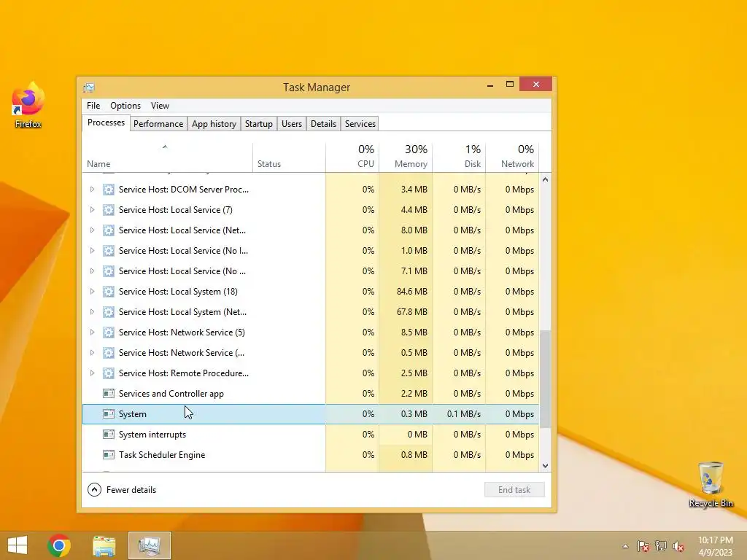Switch to the Performance tab
747x560 pixels.
click(158, 124)
